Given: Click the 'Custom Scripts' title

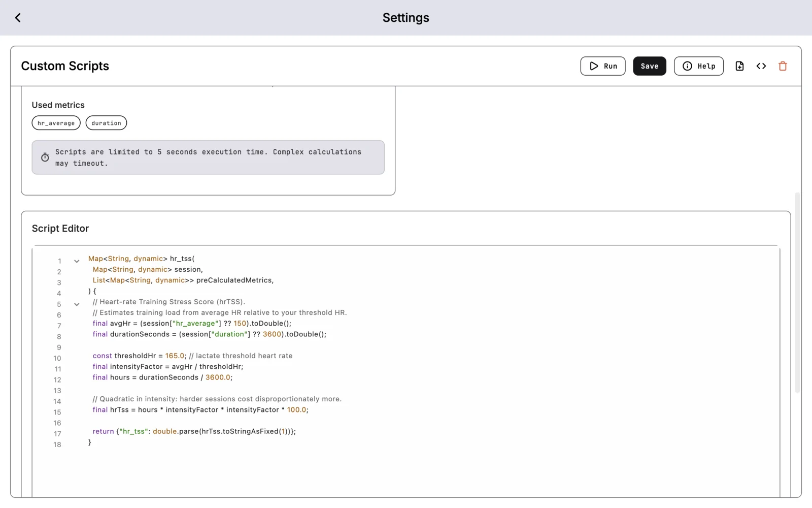Looking at the screenshot, I should point(65,66).
